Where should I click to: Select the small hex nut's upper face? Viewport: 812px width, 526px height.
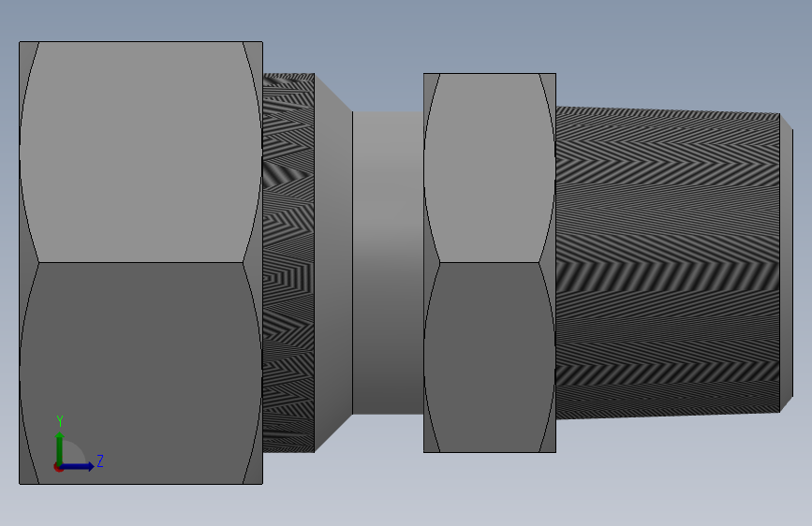490,168
